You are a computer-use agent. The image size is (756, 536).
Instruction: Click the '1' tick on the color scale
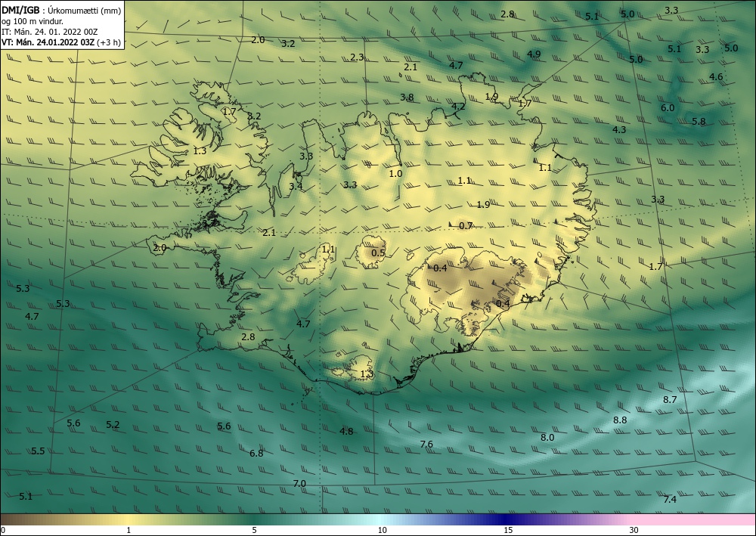(129, 530)
